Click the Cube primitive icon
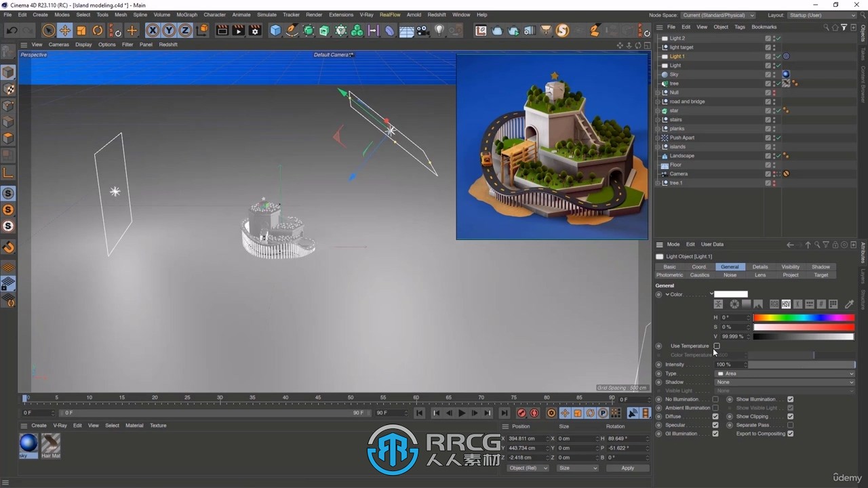Viewport: 868px width, 488px height. (275, 30)
